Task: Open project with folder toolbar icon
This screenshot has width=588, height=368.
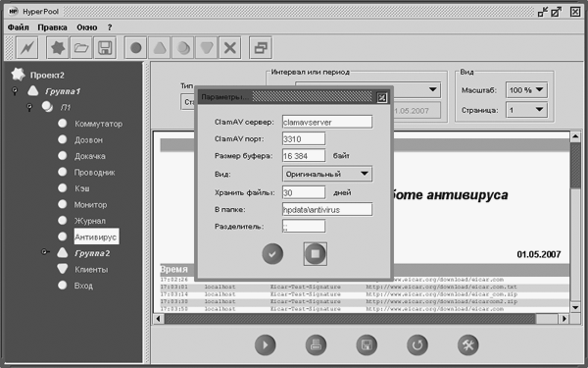Action: [x=81, y=48]
